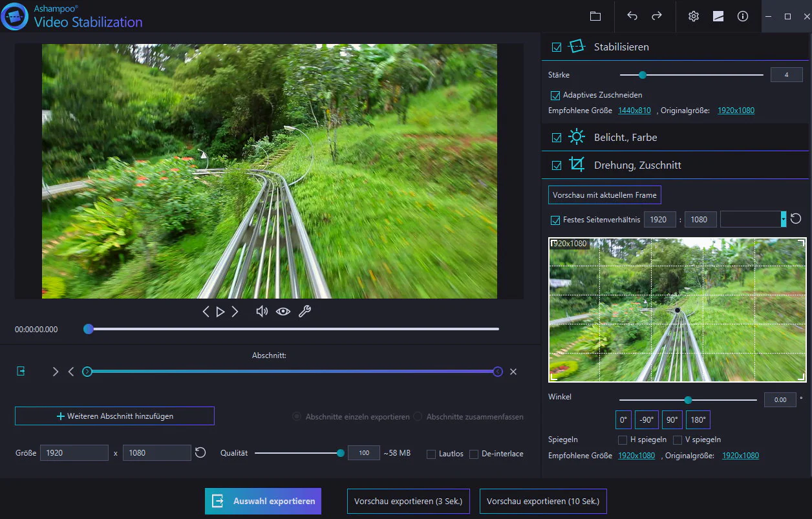Toggle preview eye icon

click(283, 312)
